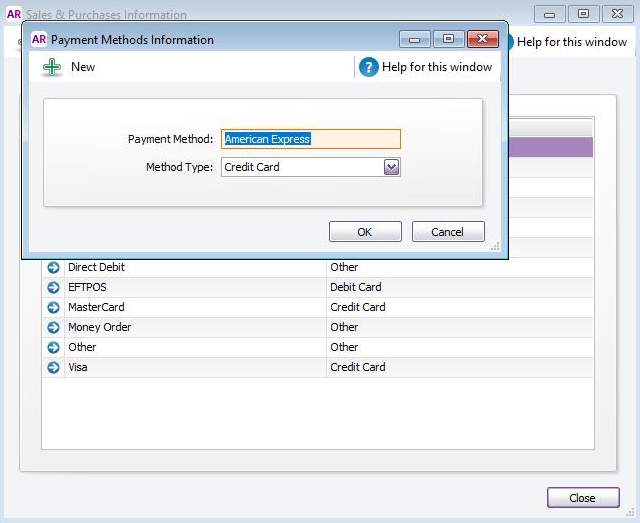Select the Direct Debit name cell
Image resolution: width=640 pixels, height=523 pixels.
click(x=196, y=267)
